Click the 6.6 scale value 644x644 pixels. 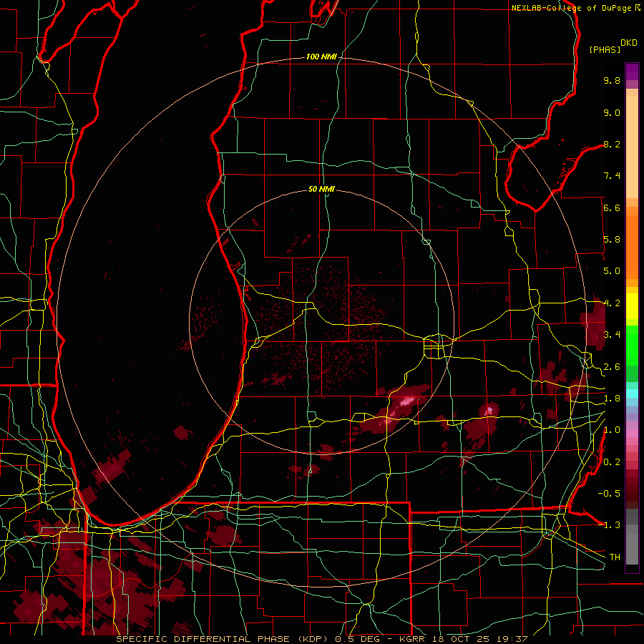[612, 208]
